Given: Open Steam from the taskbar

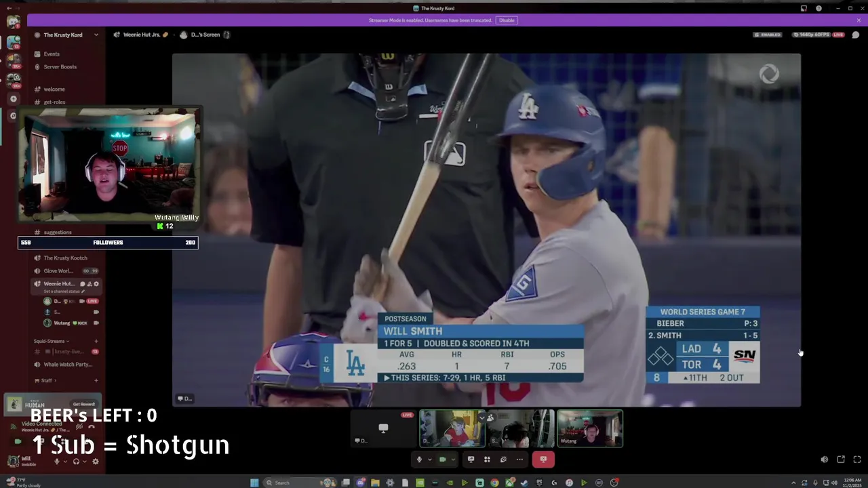Looking at the screenshot, I should (524, 483).
